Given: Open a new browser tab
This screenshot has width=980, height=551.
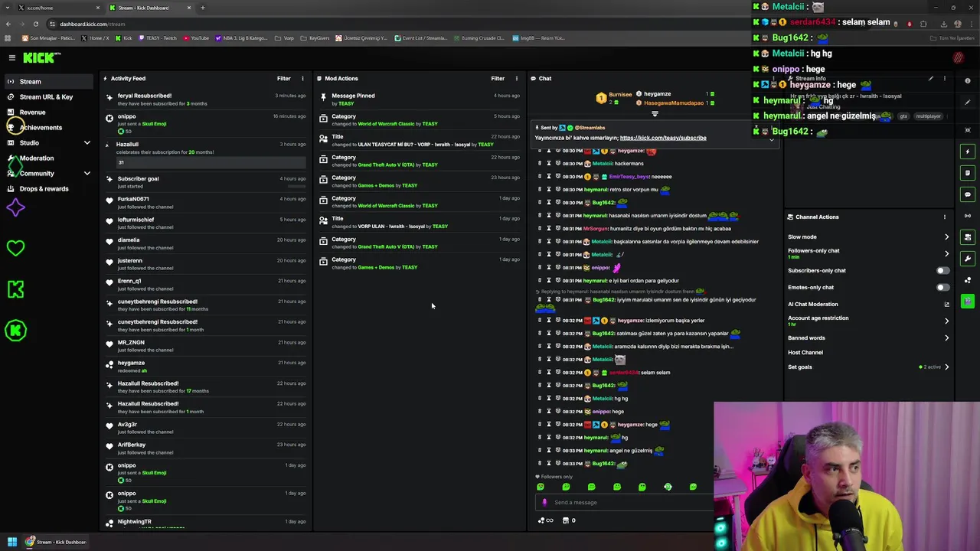Looking at the screenshot, I should (203, 8).
